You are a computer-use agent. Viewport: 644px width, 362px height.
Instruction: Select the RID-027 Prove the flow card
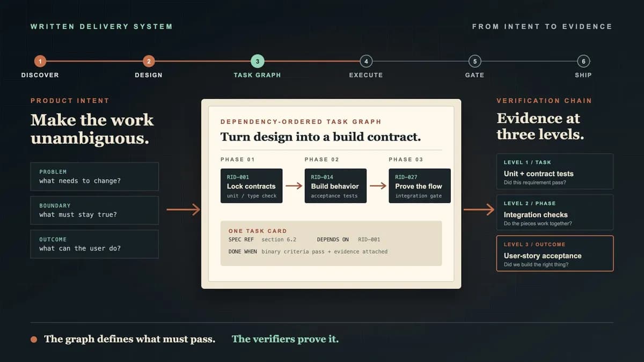[x=420, y=186]
